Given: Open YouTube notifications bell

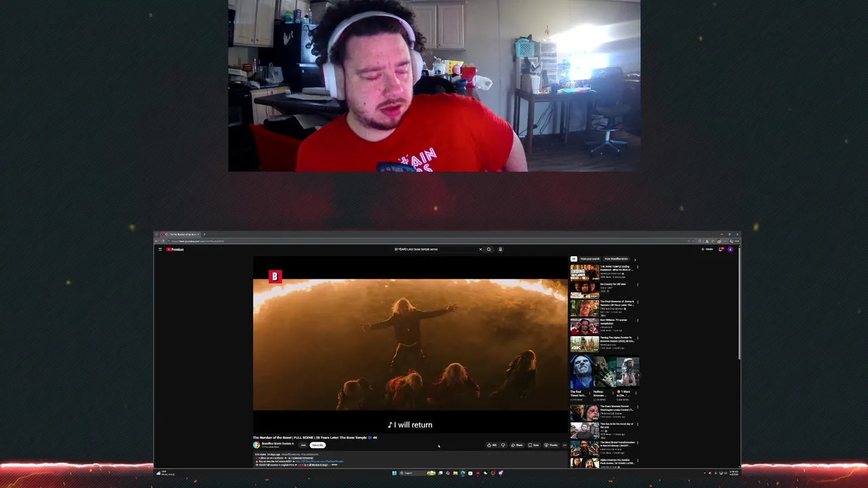Looking at the screenshot, I should [x=721, y=249].
